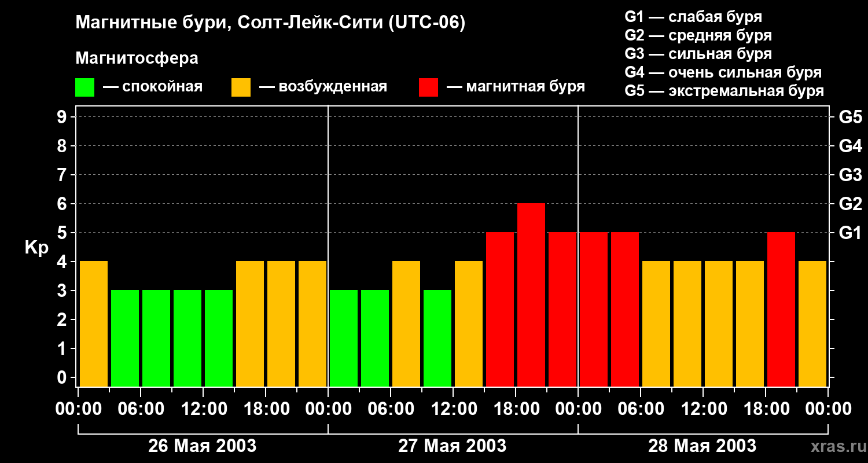This screenshot has height=463, width=868.
Task: Click the green 00:00–03:00 bar on 27 Мая
Action: click(344, 339)
